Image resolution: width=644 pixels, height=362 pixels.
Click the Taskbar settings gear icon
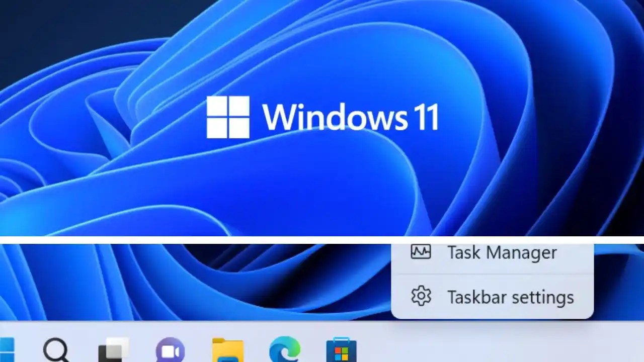click(421, 297)
